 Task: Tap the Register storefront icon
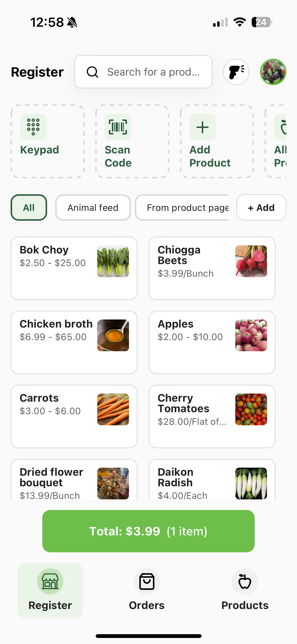click(50, 582)
